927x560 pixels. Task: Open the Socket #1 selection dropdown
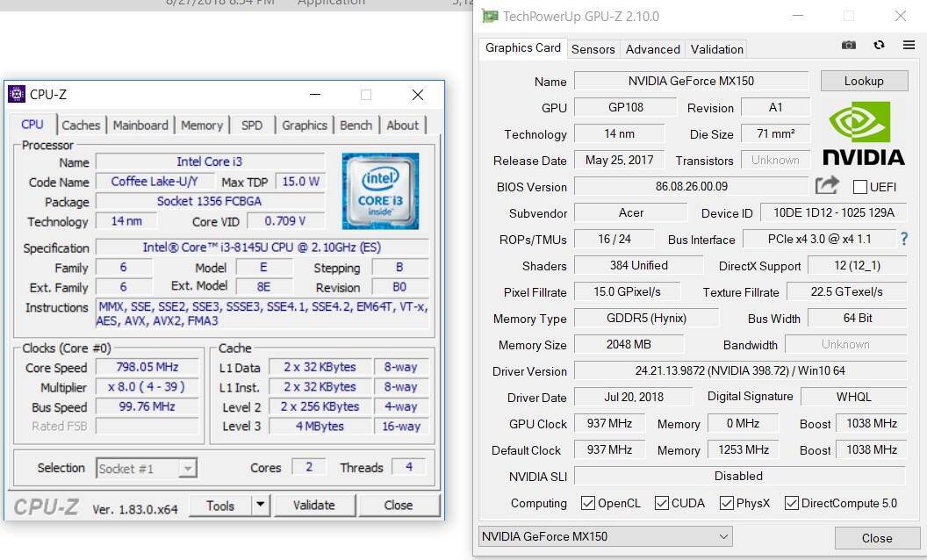pos(147,469)
